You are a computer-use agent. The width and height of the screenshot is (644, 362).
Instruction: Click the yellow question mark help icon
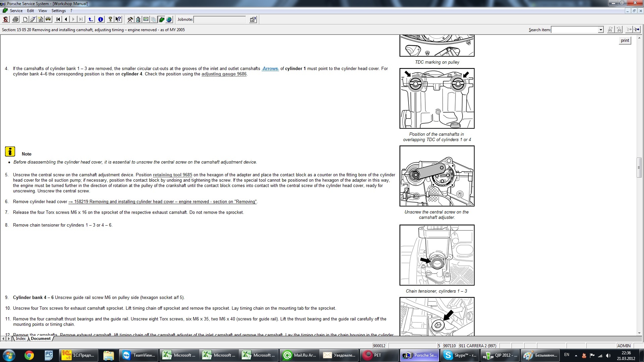click(x=110, y=19)
